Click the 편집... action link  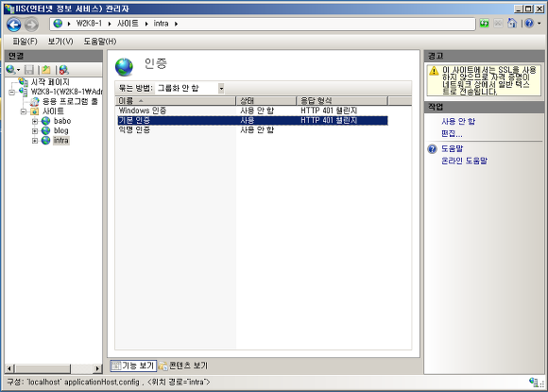click(x=452, y=133)
